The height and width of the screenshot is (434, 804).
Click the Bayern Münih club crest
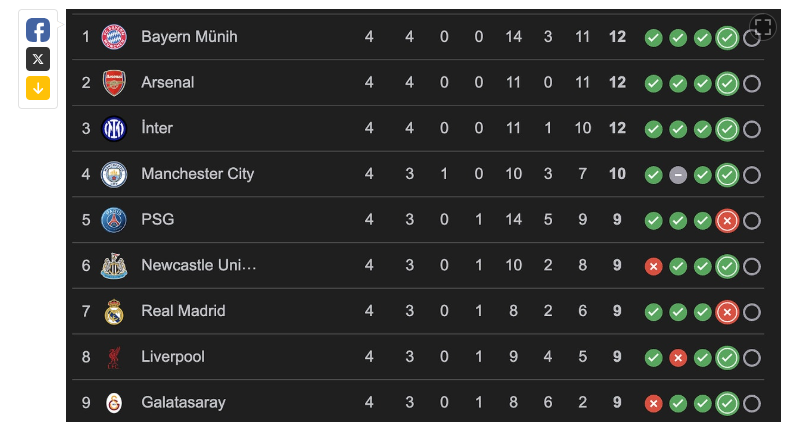coord(114,37)
